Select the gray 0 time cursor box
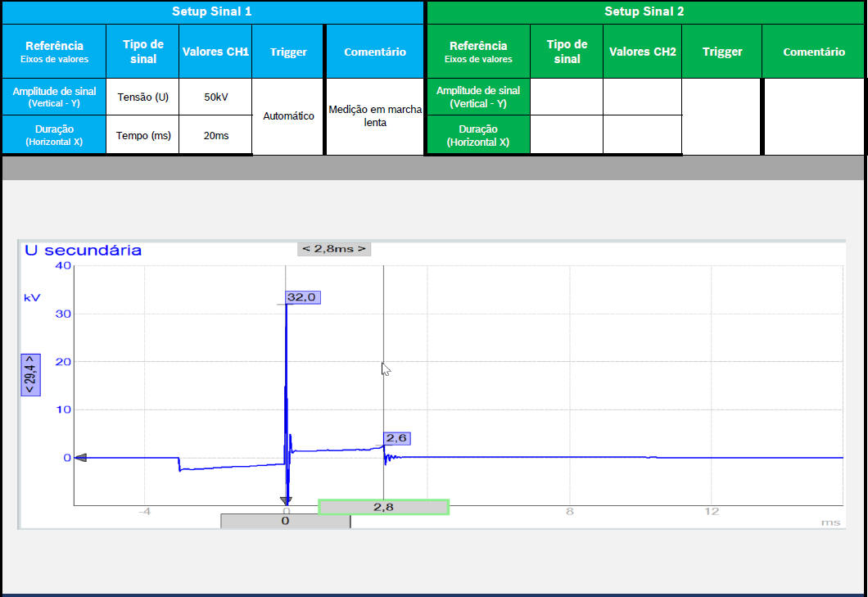Viewport: 868px width, 597px height. pos(285,521)
